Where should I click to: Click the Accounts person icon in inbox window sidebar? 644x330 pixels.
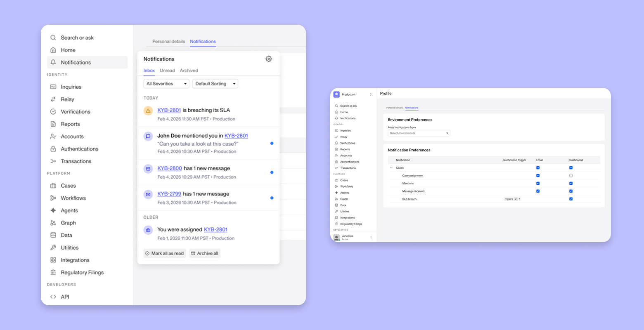click(53, 137)
